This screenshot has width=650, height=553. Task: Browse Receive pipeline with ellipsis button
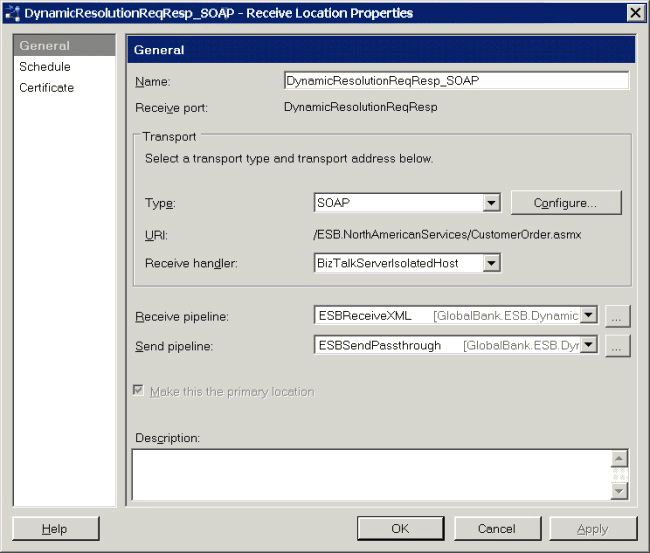coord(617,316)
